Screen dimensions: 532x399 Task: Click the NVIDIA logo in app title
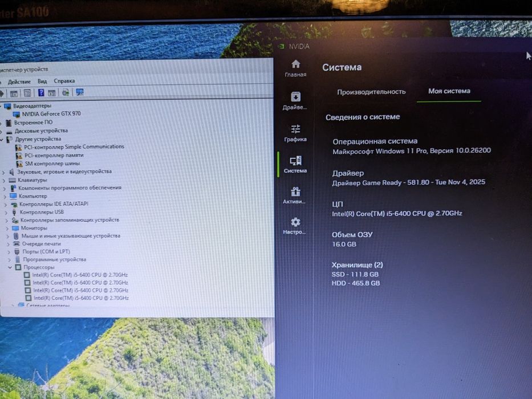pos(281,47)
